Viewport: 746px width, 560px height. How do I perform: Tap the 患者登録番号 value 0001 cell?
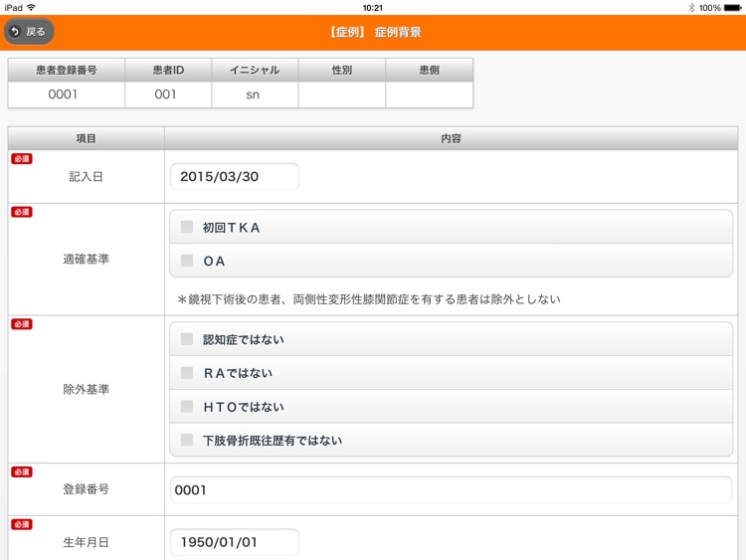tap(66, 94)
